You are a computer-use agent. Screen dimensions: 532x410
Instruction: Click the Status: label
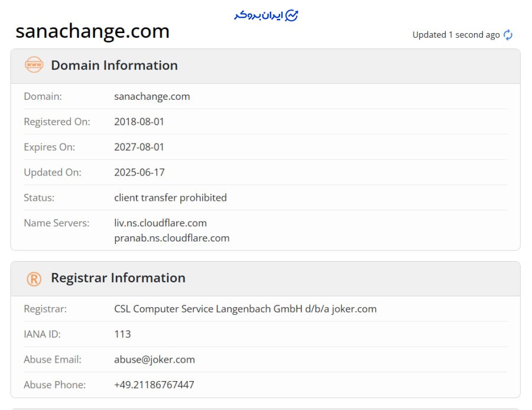pyautogui.click(x=39, y=197)
